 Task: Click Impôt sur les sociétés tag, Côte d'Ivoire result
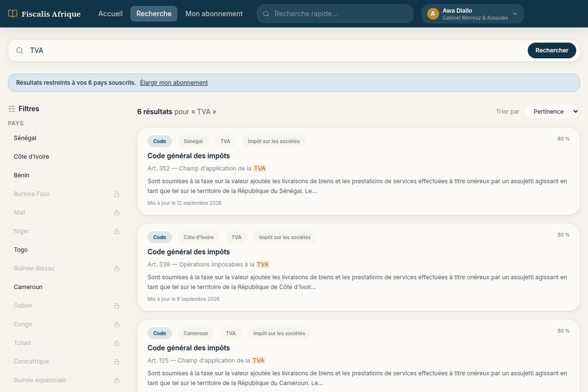[x=285, y=237]
